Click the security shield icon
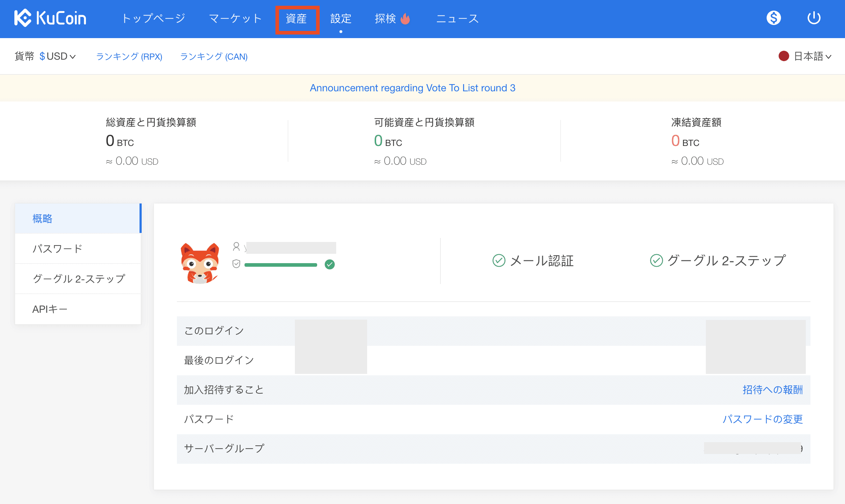The height and width of the screenshot is (504, 845). pyautogui.click(x=236, y=264)
